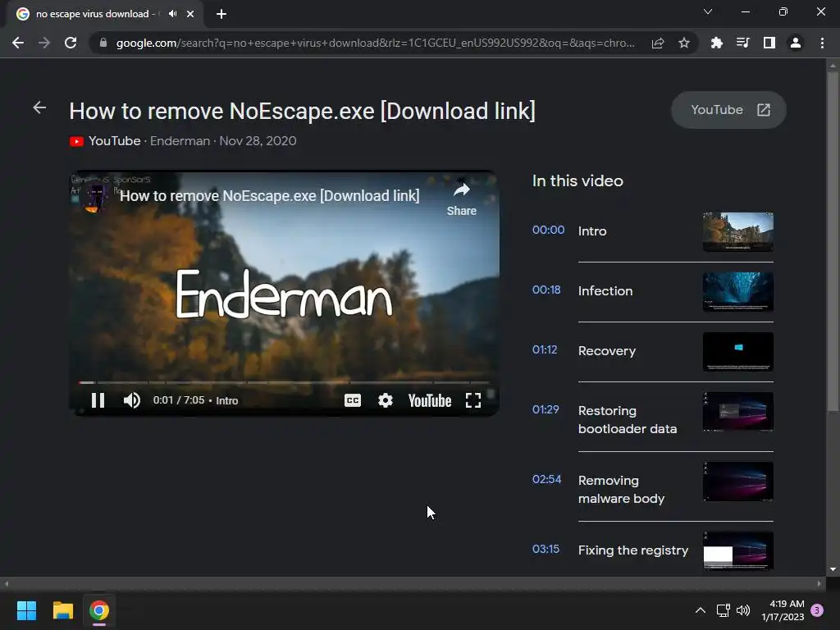Click the video title text in player
The height and width of the screenshot is (630, 840).
(x=269, y=196)
